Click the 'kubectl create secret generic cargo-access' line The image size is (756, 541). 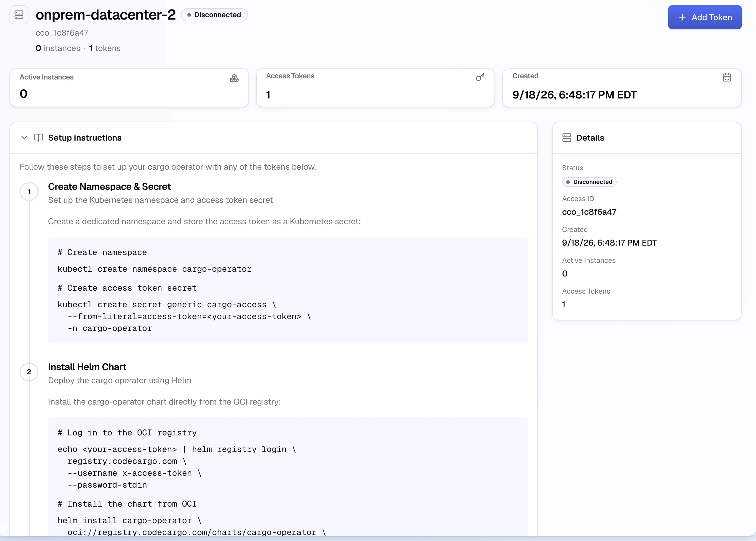[x=167, y=305]
